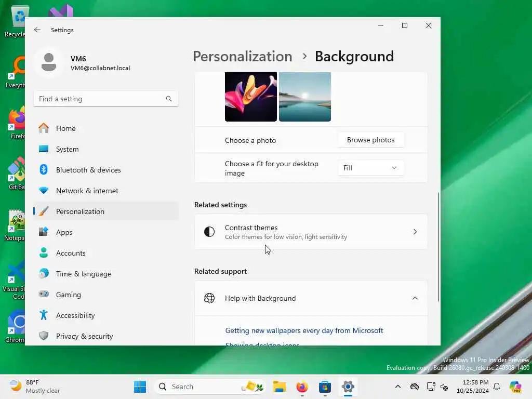Image resolution: width=532 pixels, height=399 pixels.
Task: Open Bluetooth & devices settings
Action: click(106, 170)
